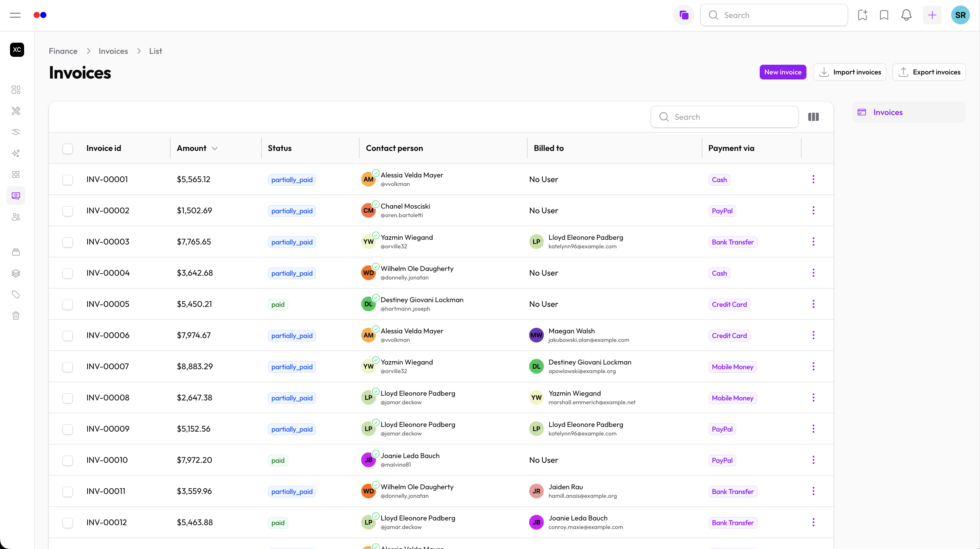This screenshot has height=549, width=980.
Task: Click the Status column header
Action: coord(280,148)
